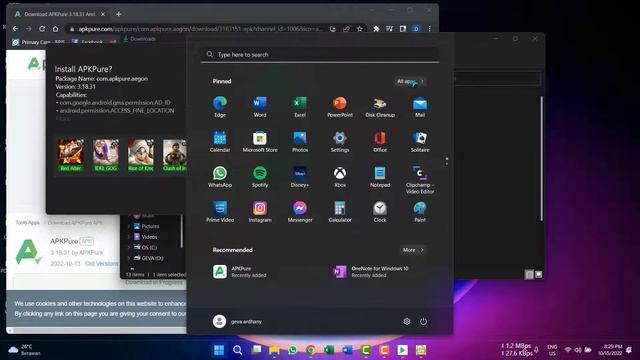Open Spotify pinned app

tap(260, 177)
